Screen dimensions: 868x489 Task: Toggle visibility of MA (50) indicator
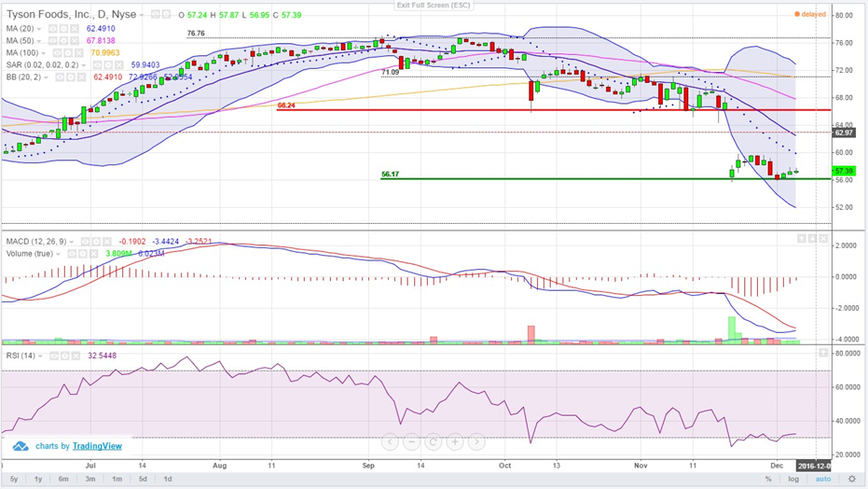52,40
